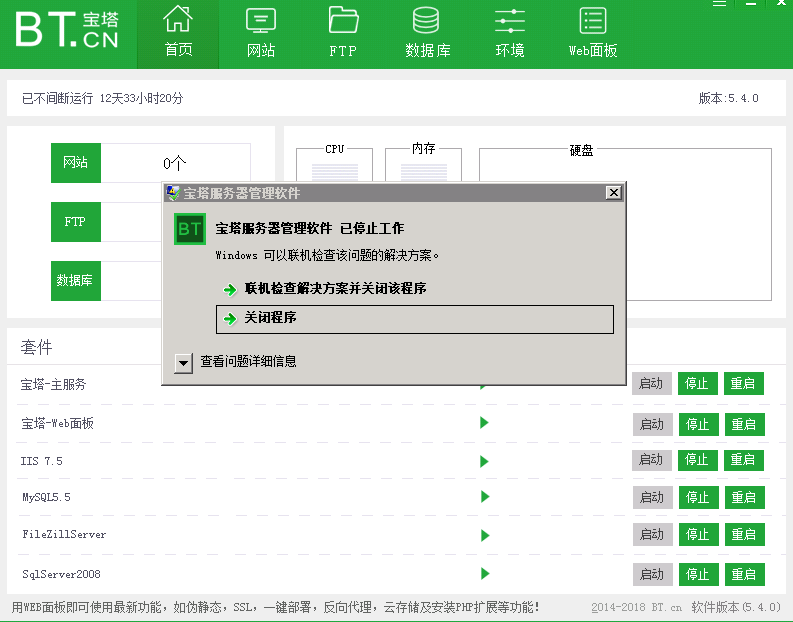Viewport: 793px width, 622px height.
Task: Open the FTP tab
Action: (x=343, y=33)
